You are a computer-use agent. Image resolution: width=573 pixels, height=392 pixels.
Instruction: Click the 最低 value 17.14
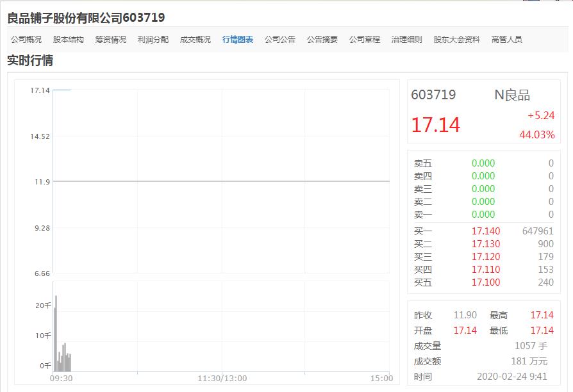(542, 331)
